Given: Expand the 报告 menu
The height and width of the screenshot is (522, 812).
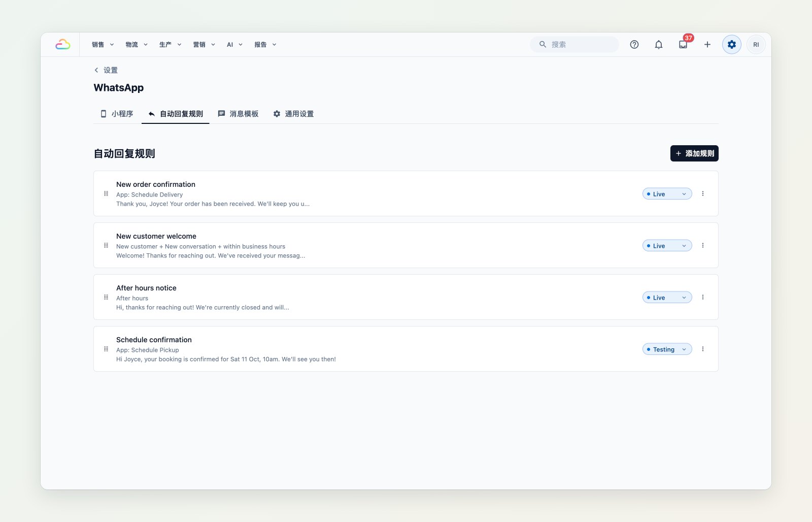Looking at the screenshot, I should [x=265, y=45].
